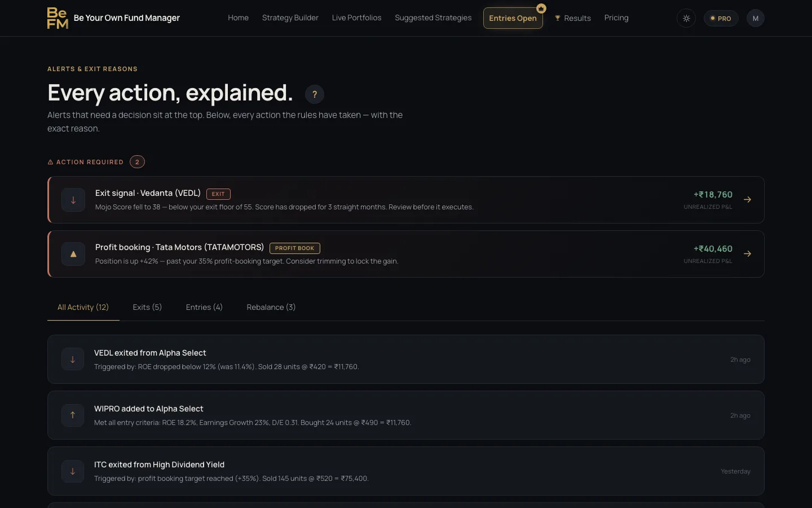Click the PROFIT BOOK tag on Tata Motors
Screen dimensions: 812x508
pyautogui.click(x=295, y=248)
